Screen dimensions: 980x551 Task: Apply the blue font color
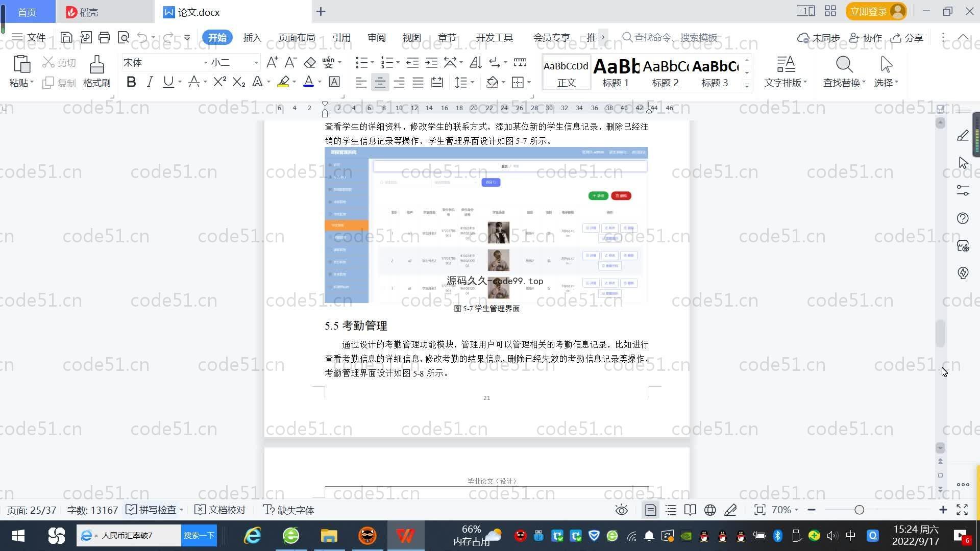coord(308,82)
